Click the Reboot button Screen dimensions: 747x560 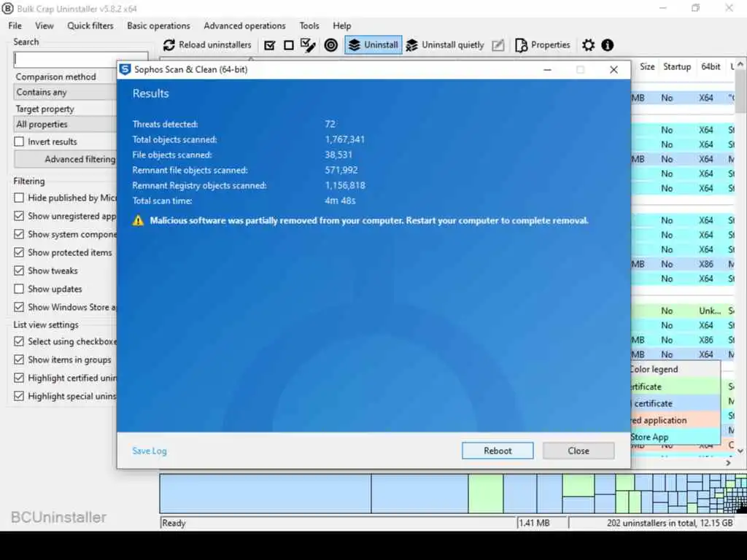[498, 451]
